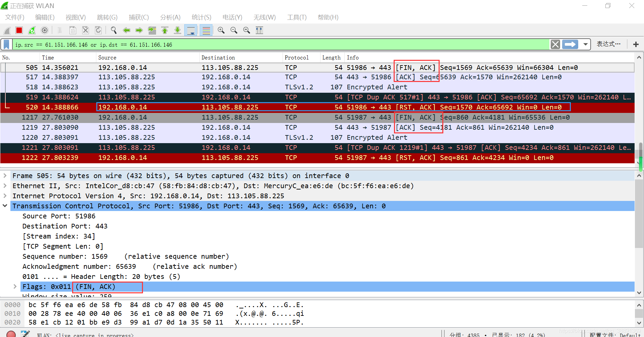Image resolution: width=644 pixels, height=337 pixels.
Task: Jump to the last packet
Action: click(x=178, y=31)
